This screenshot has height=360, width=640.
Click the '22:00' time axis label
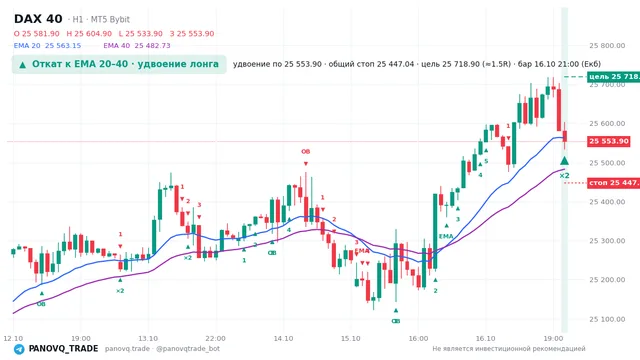pyautogui.click(x=216, y=338)
